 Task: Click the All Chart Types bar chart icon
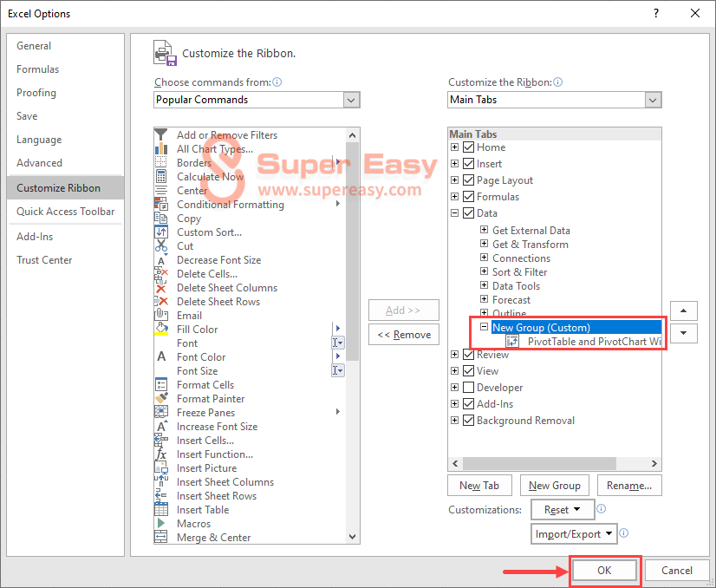160,149
